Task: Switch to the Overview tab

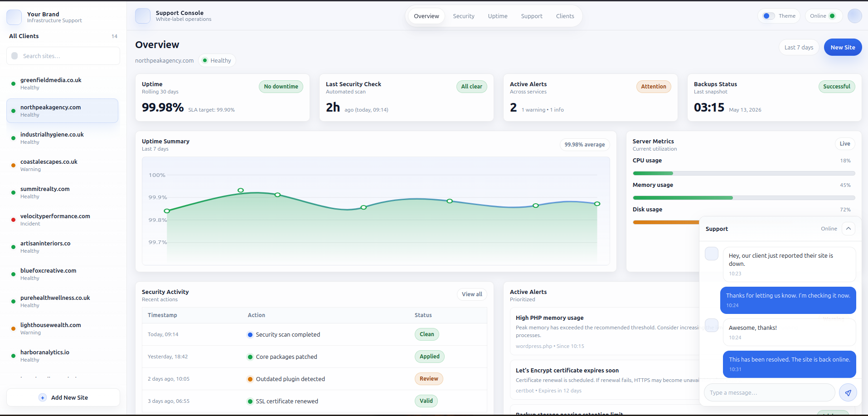Action: (x=427, y=16)
